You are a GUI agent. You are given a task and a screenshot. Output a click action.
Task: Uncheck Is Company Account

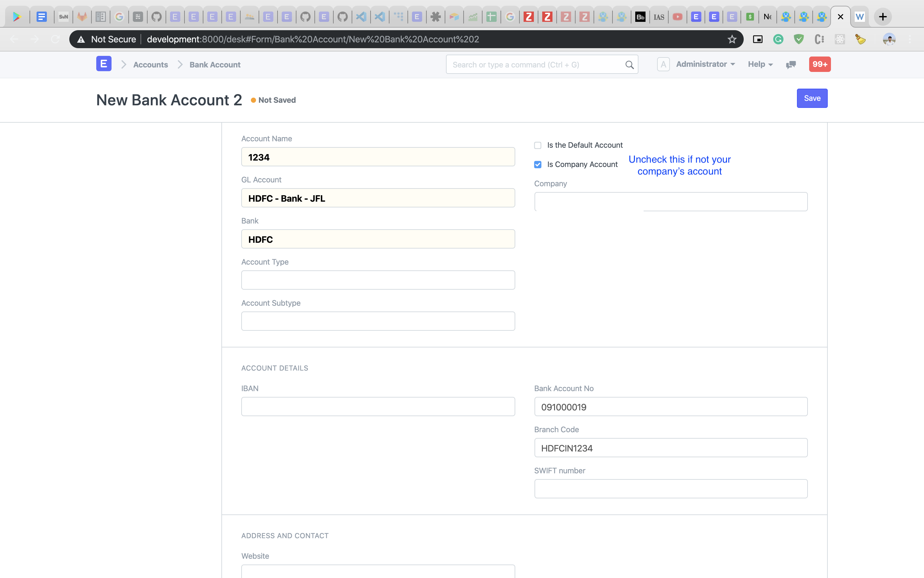[x=538, y=164]
